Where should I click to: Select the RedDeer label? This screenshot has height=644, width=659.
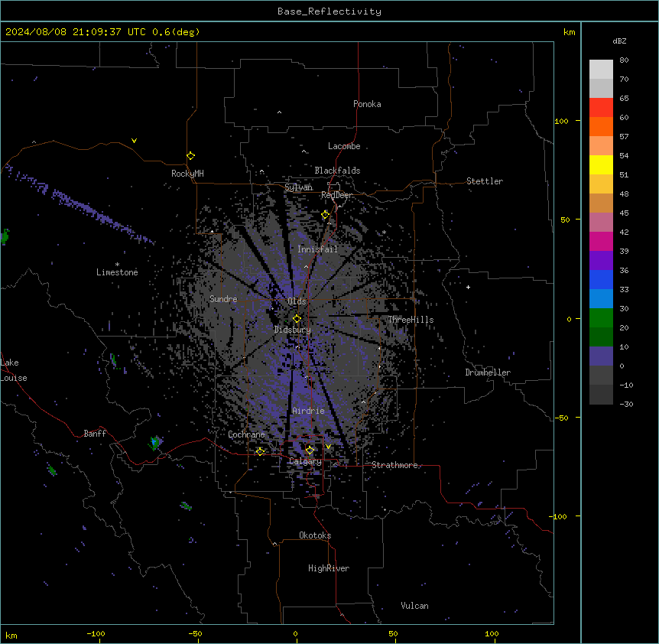[336, 195]
